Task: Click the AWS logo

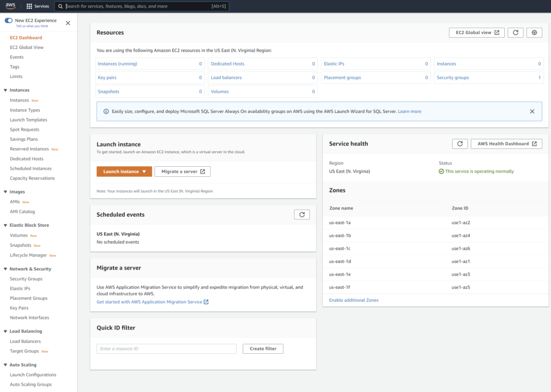Action: coord(11,5)
